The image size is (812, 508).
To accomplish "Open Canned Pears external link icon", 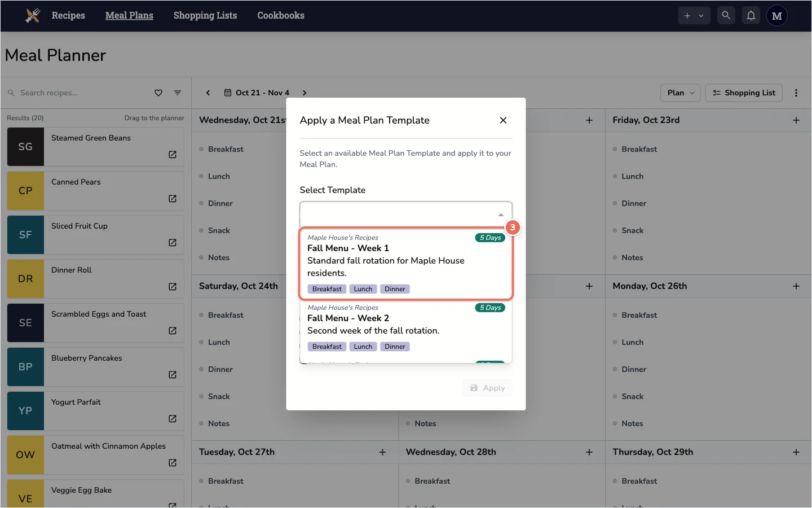I will pos(173,199).
